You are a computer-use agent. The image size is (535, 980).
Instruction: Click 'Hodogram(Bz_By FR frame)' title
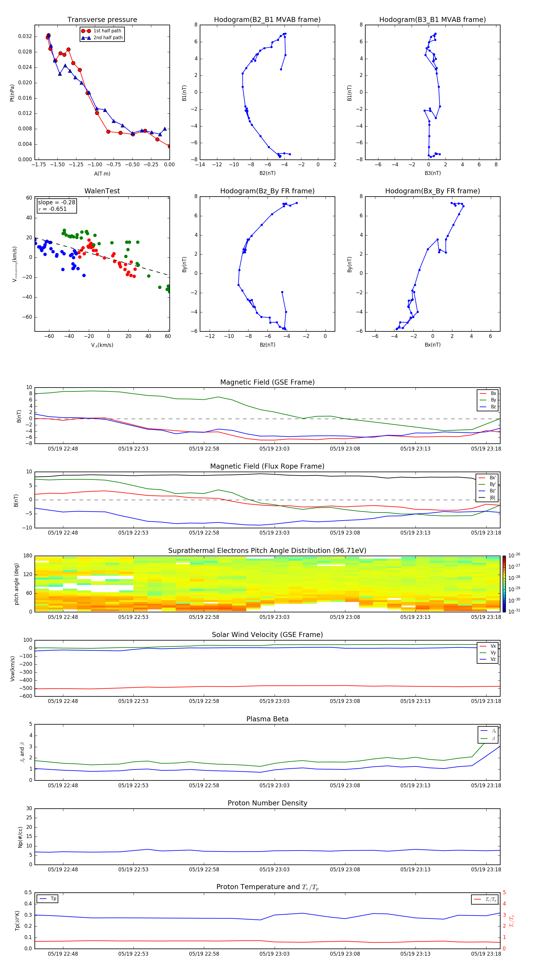(x=267, y=191)
